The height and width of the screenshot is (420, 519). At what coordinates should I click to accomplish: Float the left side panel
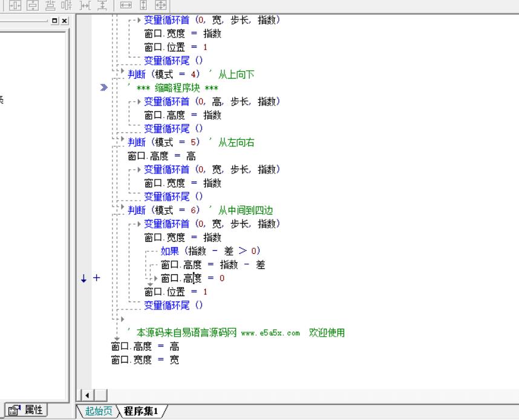point(55,21)
